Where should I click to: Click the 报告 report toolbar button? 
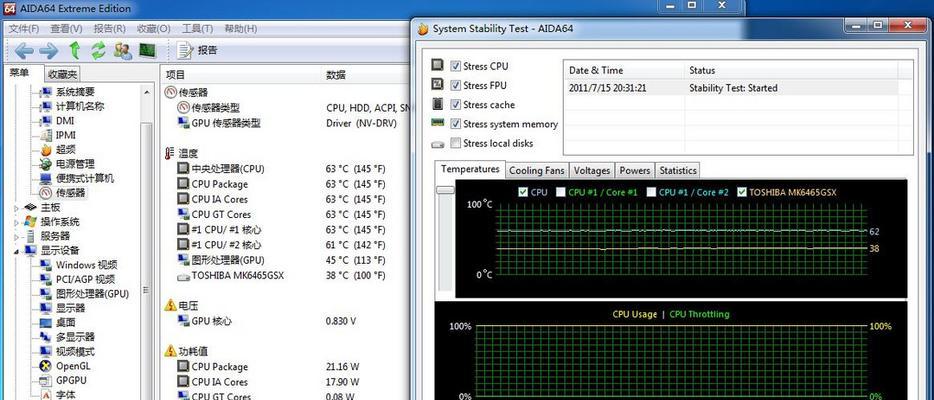click(198, 51)
